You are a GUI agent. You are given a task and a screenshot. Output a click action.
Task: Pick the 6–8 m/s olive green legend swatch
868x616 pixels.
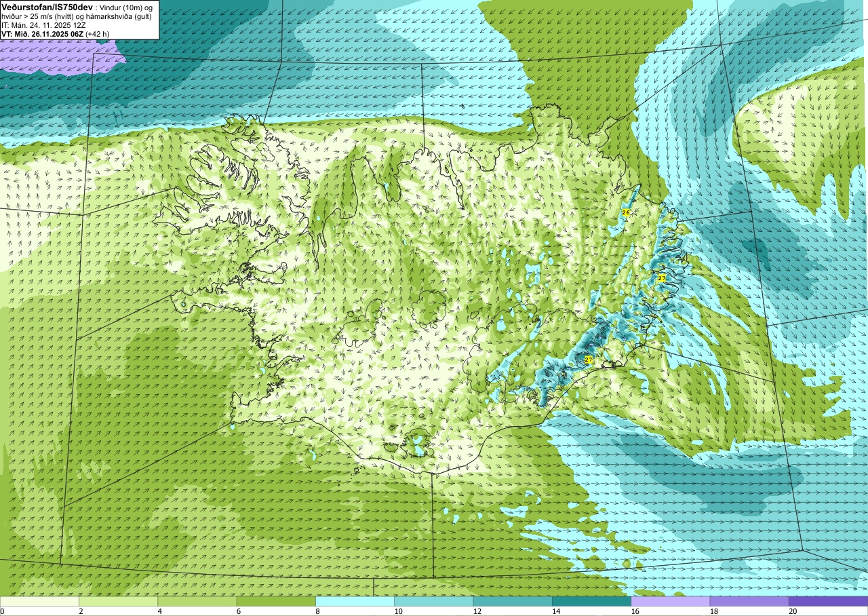coord(276,601)
